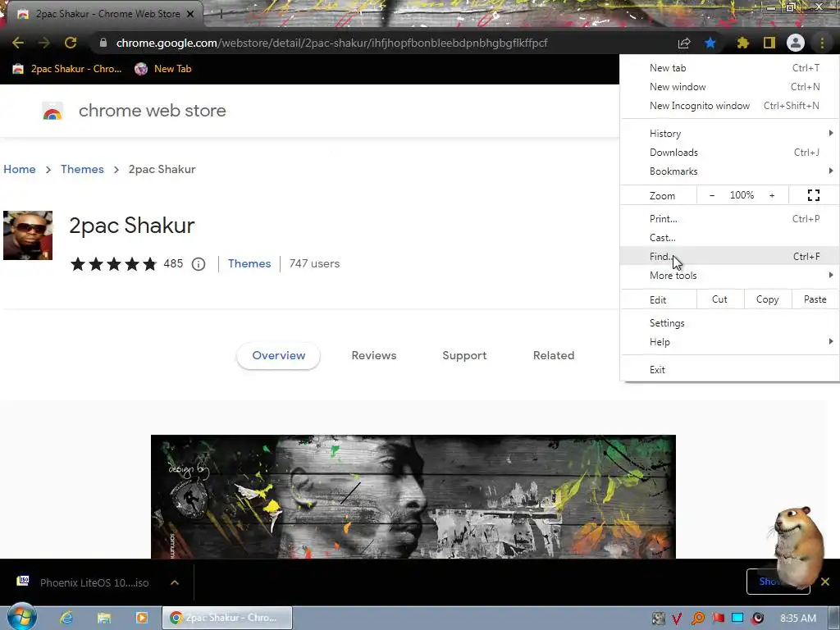This screenshot has height=630, width=840.
Task: Open media player taskbar icon
Action: tap(141, 618)
